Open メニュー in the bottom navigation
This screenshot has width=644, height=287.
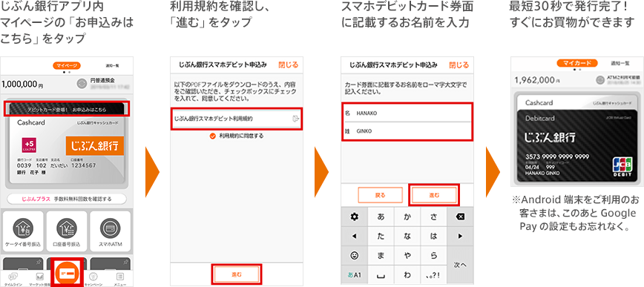pos(120,279)
